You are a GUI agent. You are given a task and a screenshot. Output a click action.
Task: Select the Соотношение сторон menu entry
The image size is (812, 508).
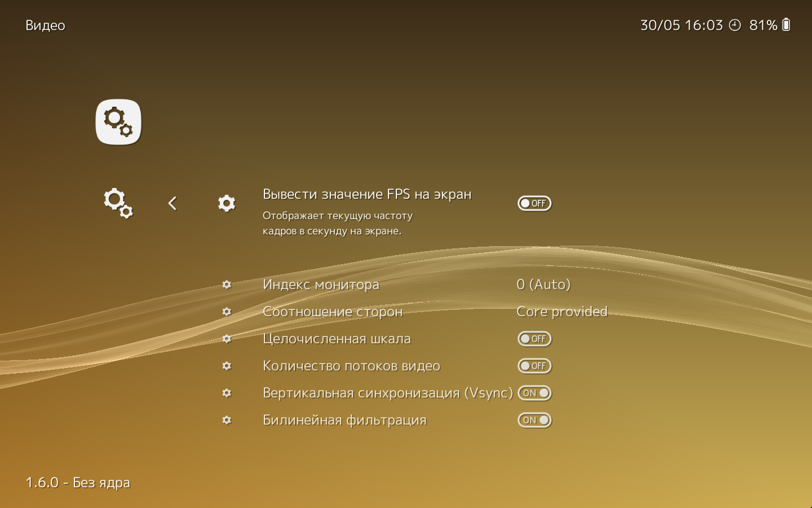coord(333,312)
